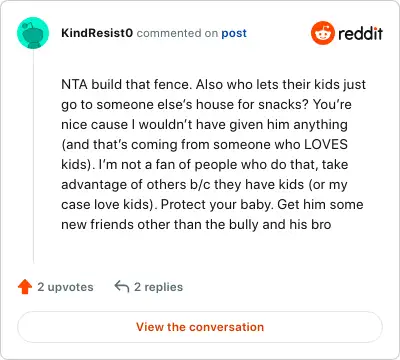Click the word "LOVES" in comment

[x=326, y=144]
